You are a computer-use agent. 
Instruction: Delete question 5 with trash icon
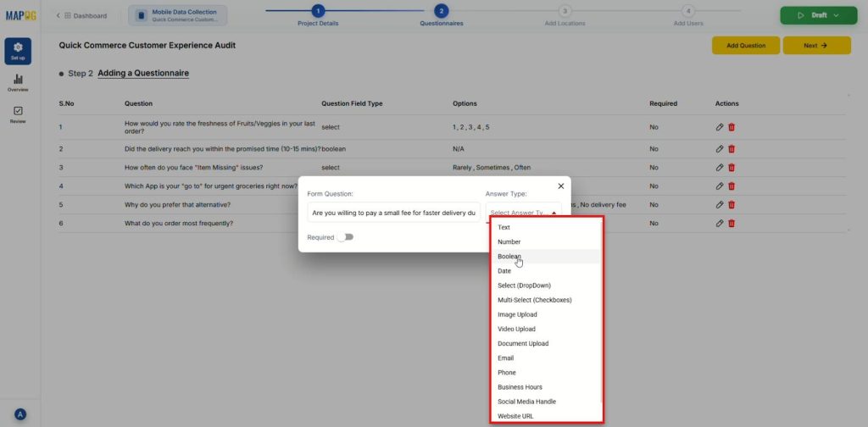732,205
